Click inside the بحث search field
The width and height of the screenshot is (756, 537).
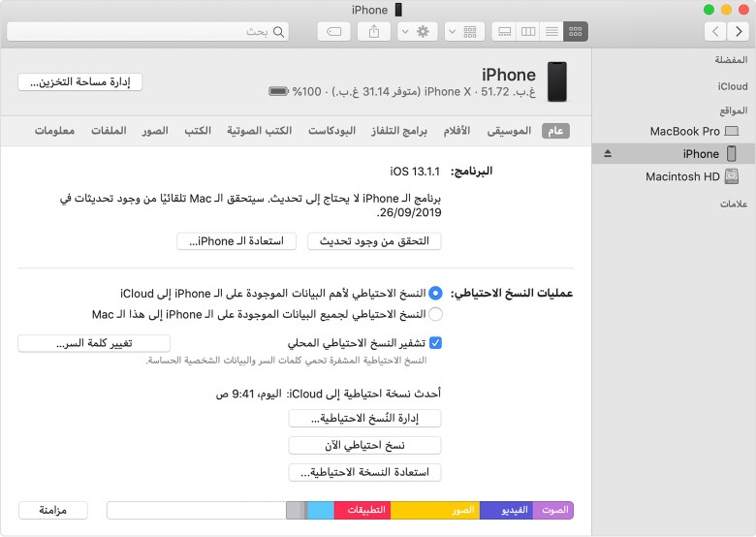(x=148, y=32)
